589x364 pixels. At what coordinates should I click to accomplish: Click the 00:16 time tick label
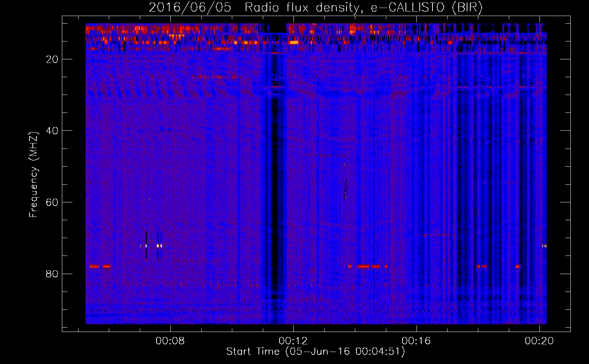pos(416,341)
